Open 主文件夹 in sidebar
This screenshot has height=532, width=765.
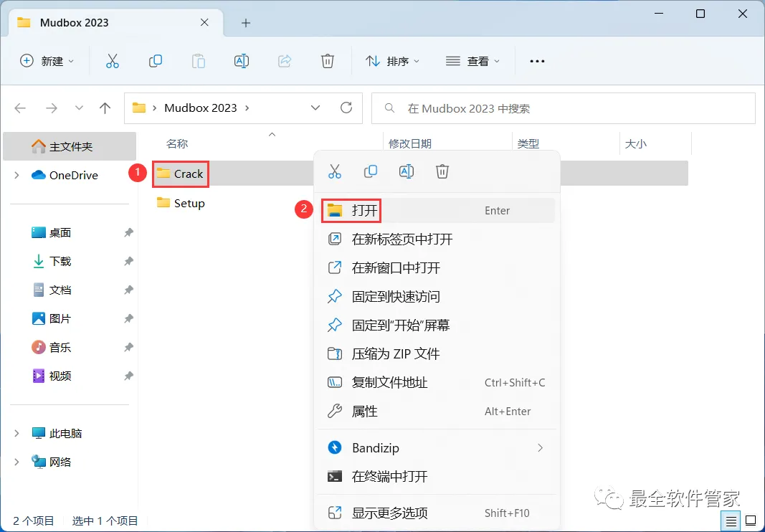click(70, 146)
